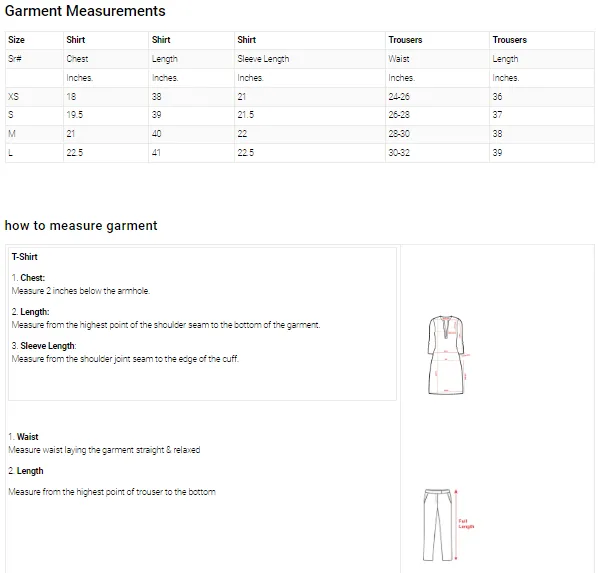Click the 'Size' column header

click(16, 40)
